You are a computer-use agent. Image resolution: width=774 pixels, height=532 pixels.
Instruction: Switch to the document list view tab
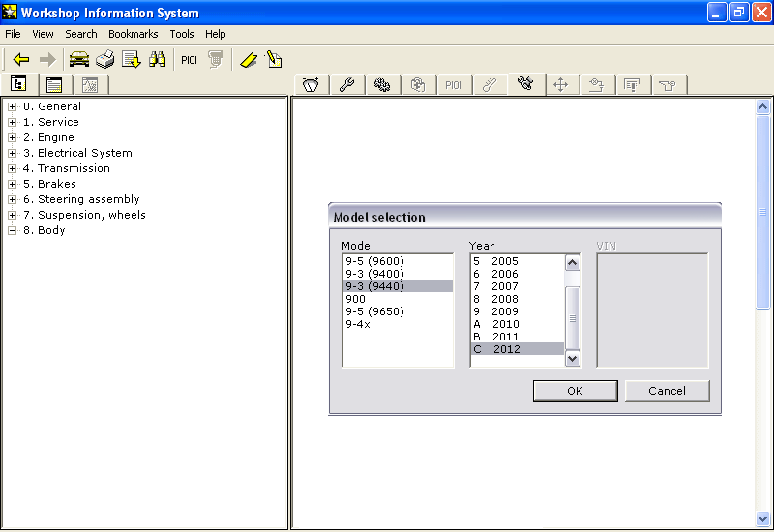coord(54,85)
